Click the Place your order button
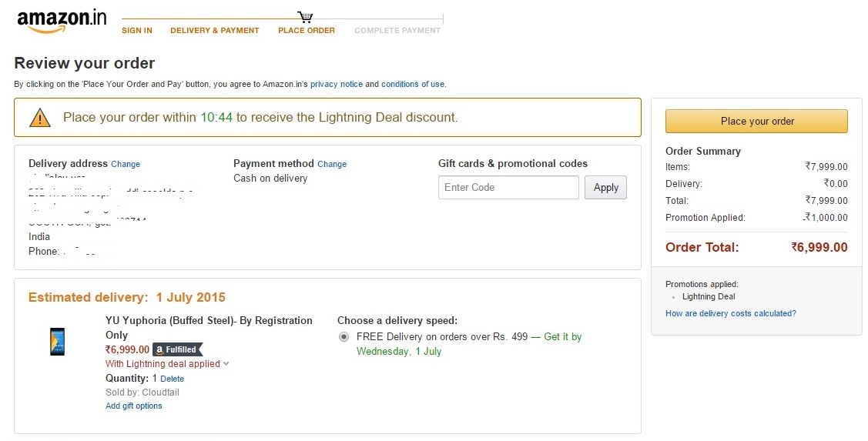868x441 pixels. tap(756, 121)
